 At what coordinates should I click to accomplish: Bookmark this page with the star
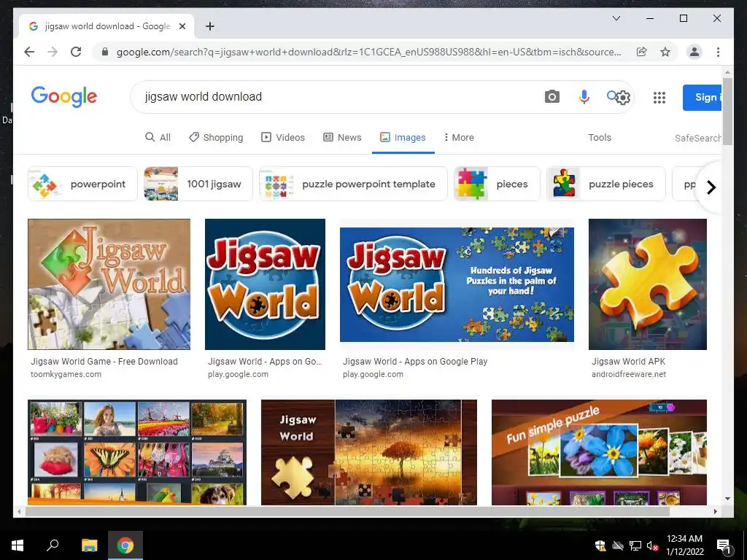665,52
